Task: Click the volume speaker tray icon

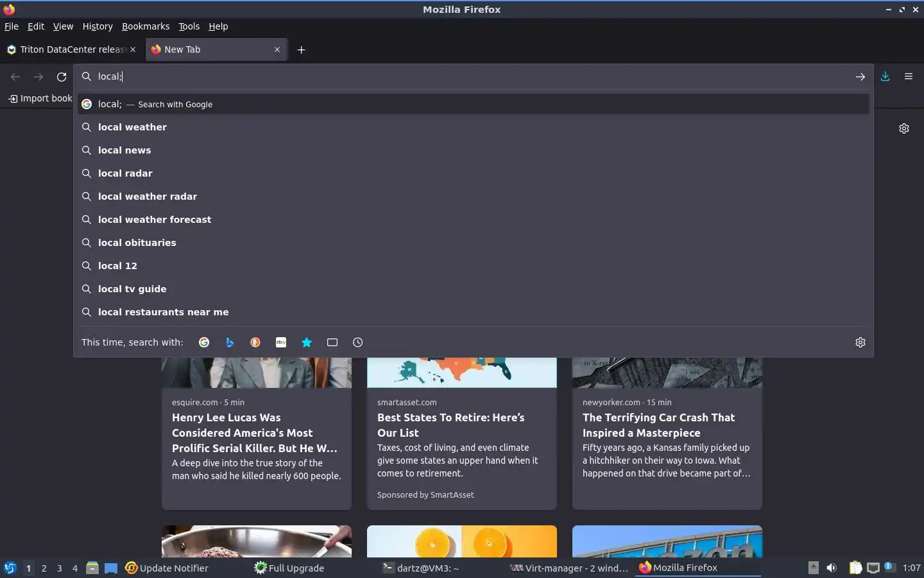Action: point(832,568)
